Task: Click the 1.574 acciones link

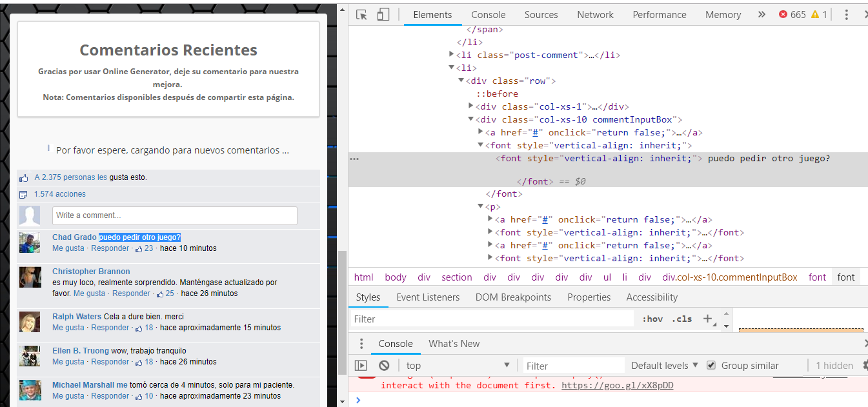Action: [60, 194]
